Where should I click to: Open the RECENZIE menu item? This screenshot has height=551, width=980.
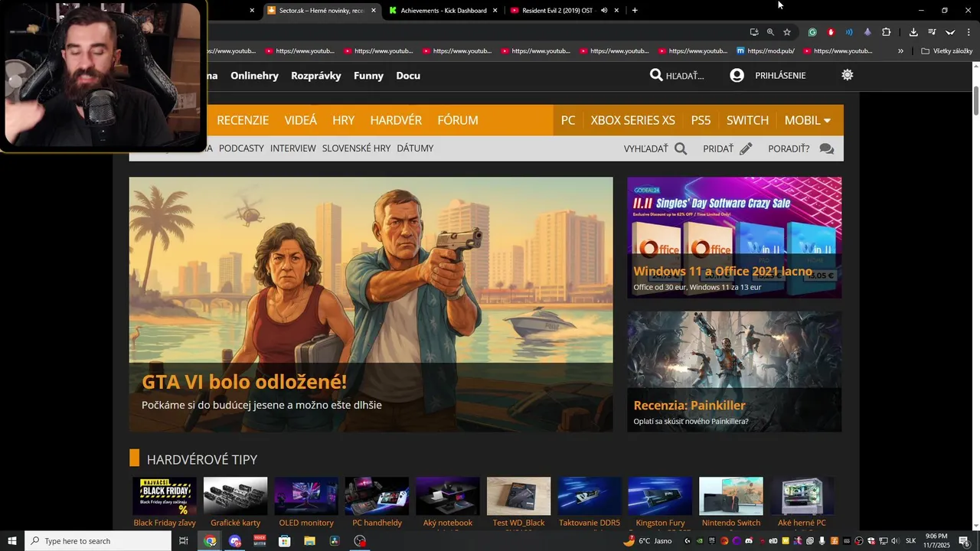coord(243,120)
